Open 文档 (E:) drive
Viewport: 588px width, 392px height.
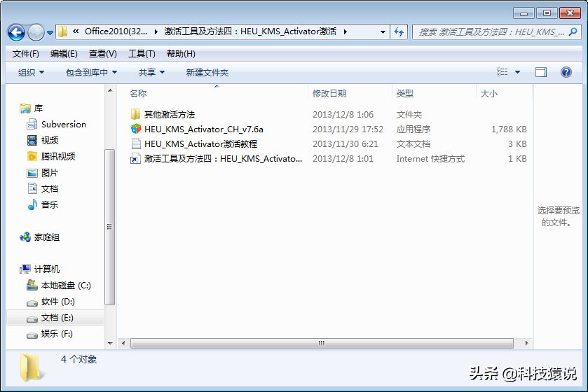click(x=57, y=318)
